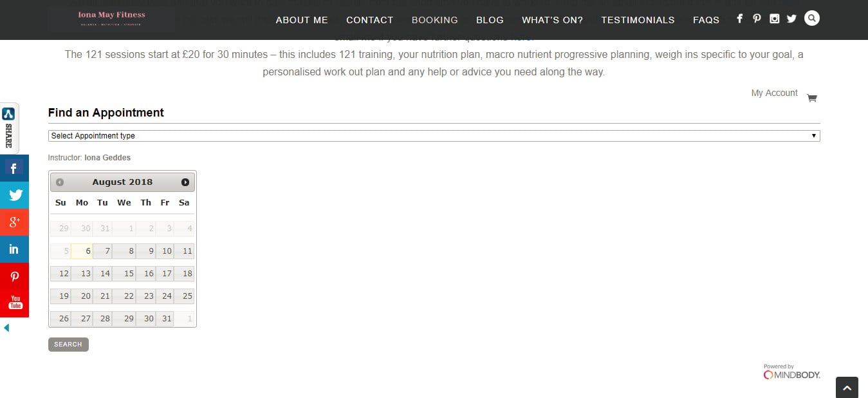Click the Iona May Fitness logo
This screenshot has width=868, height=398.
pyautogui.click(x=111, y=19)
